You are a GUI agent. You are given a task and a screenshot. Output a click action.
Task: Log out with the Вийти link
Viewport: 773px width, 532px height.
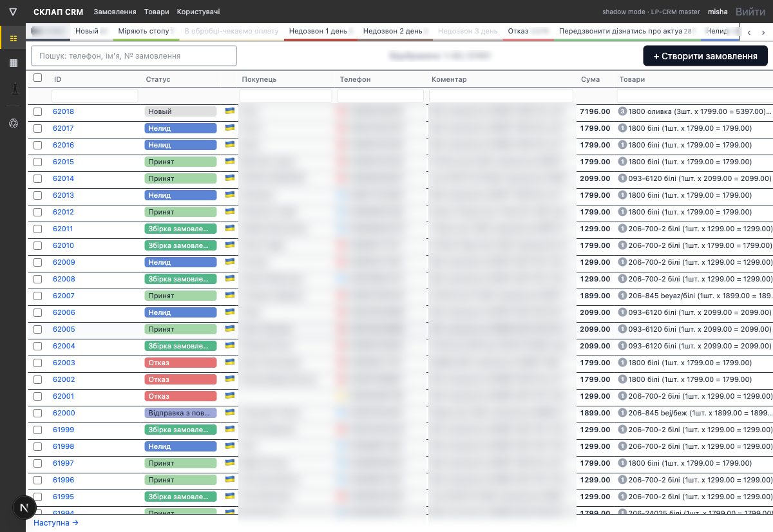coord(750,12)
